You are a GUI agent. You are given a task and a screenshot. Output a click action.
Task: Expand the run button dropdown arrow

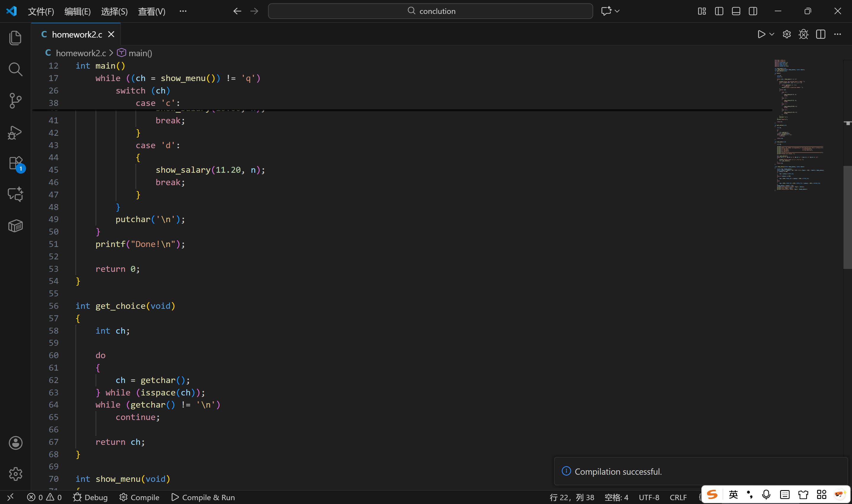[772, 34]
